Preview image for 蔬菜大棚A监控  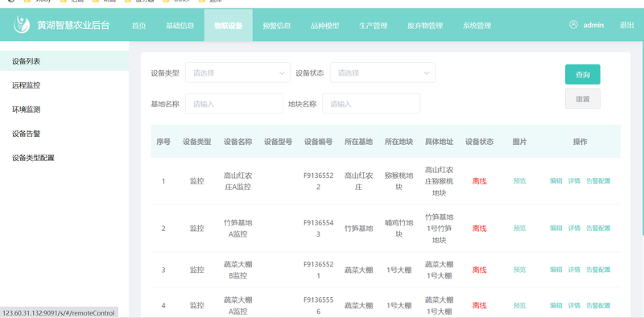pos(519,305)
